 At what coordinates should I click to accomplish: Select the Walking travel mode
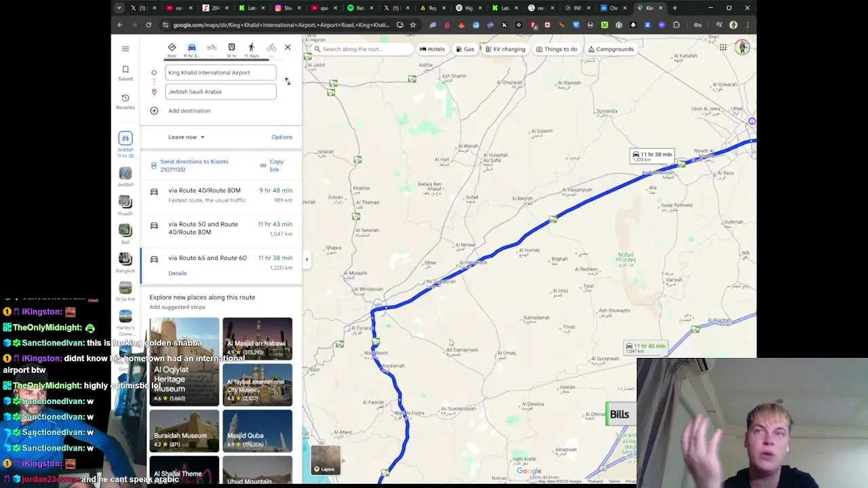point(252,49)
